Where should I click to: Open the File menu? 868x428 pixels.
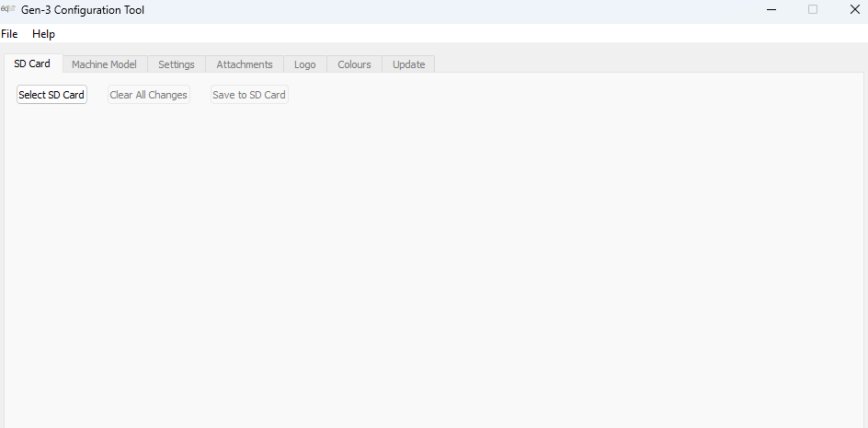click(9, 34)
